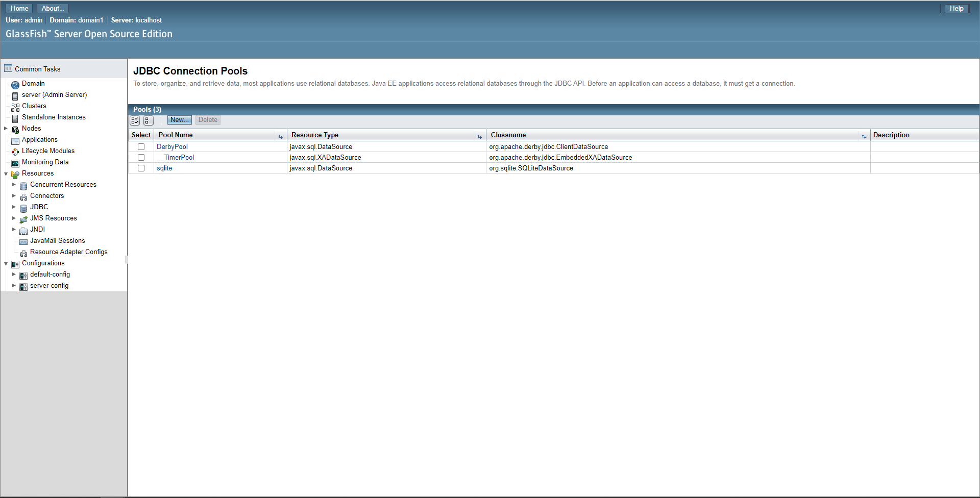Click the JDBC database icon
The height and width of the screenshot is (498, 980).
[x=23, y=207]
